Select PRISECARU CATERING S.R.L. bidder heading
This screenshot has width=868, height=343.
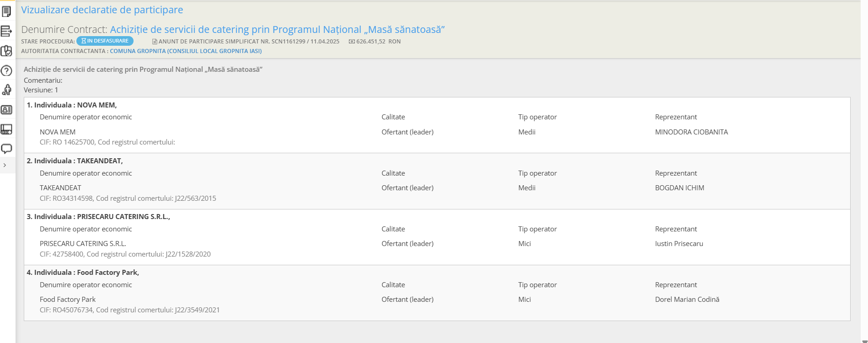pos(98,217)
